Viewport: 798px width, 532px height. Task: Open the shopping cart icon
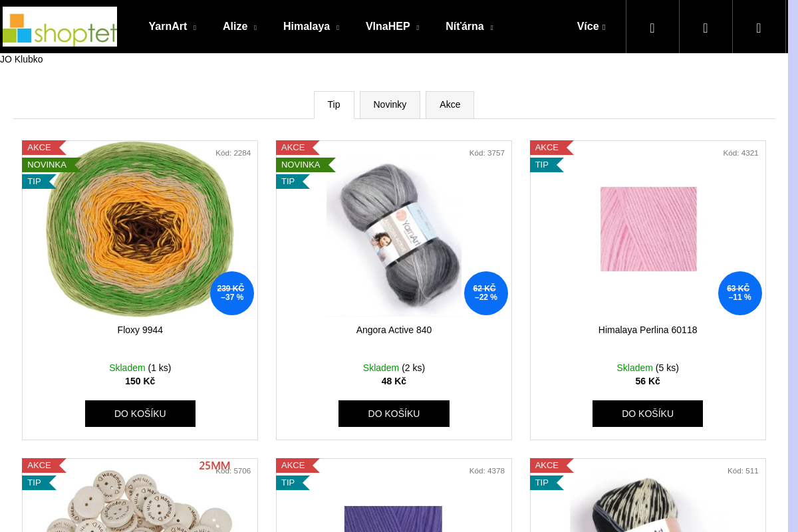(759, 27)
